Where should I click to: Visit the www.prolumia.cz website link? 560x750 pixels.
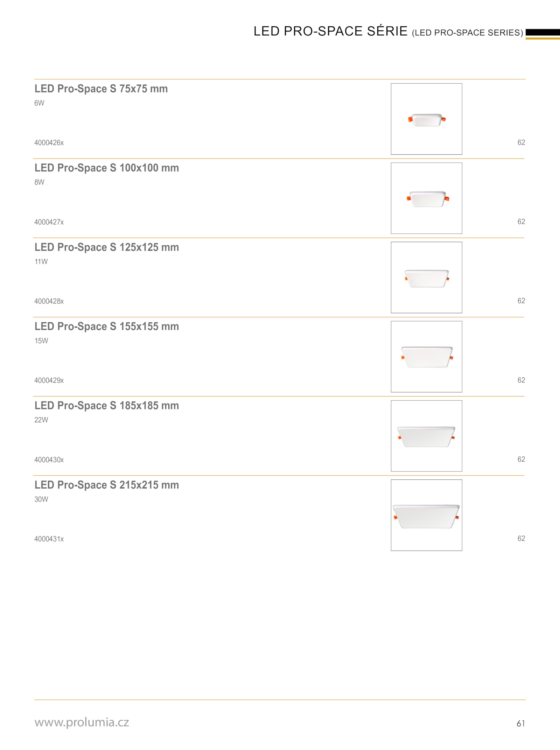tap(82, 722)
